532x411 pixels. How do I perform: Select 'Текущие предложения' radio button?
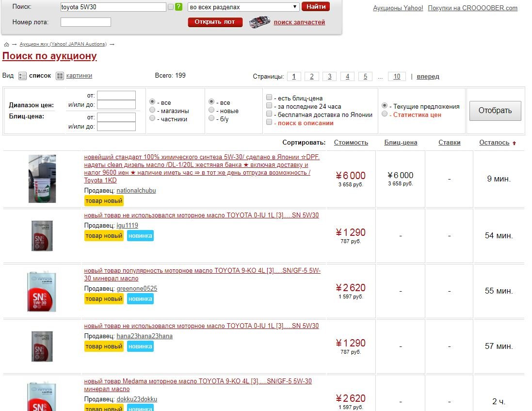[385, 106]
